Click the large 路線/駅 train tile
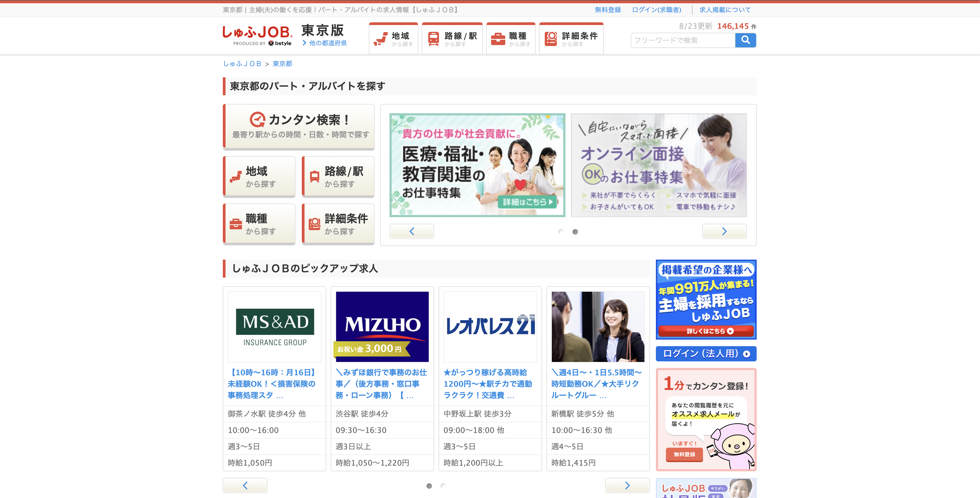This screenshot has width=980, height=498. [x=338, y=177]
